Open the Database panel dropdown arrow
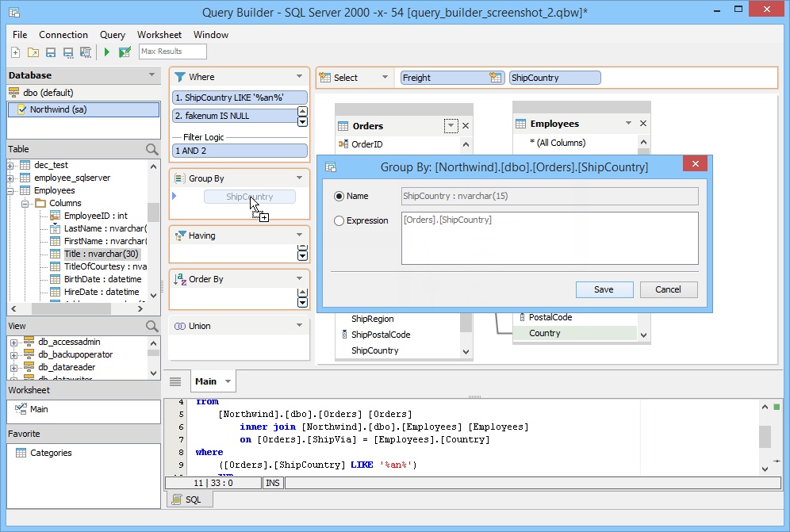The image size is (790, 532). pos(151,75)
